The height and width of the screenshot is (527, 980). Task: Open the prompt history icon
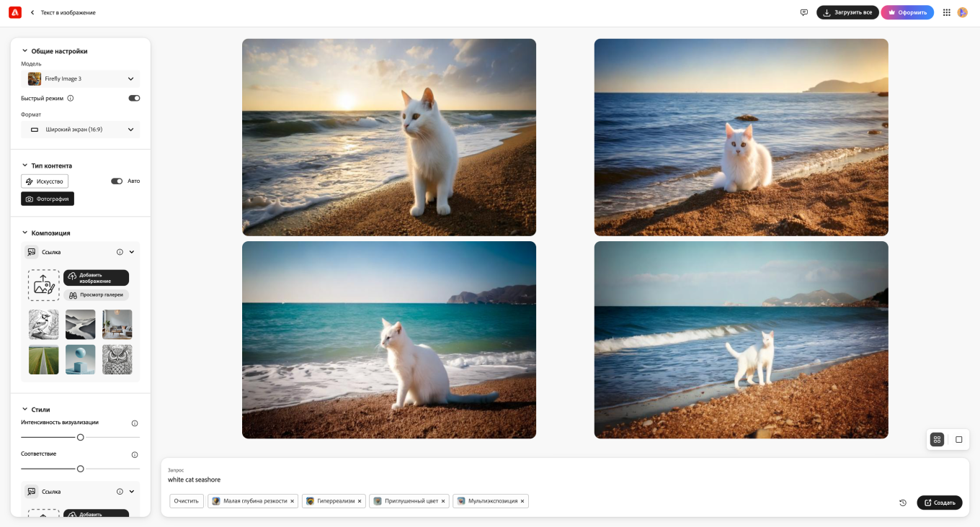click(x=903, y=503)
